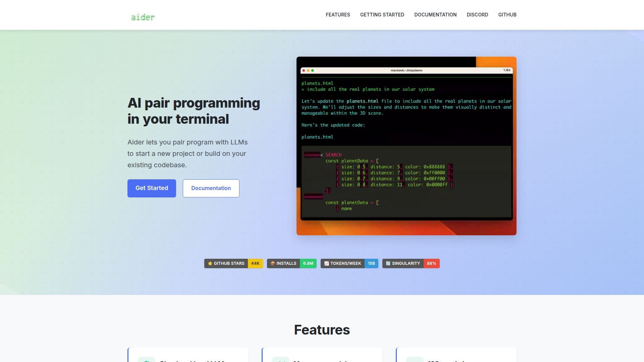Click the Singularity 88% badge

pyautogui.click(x=411, y=263)
